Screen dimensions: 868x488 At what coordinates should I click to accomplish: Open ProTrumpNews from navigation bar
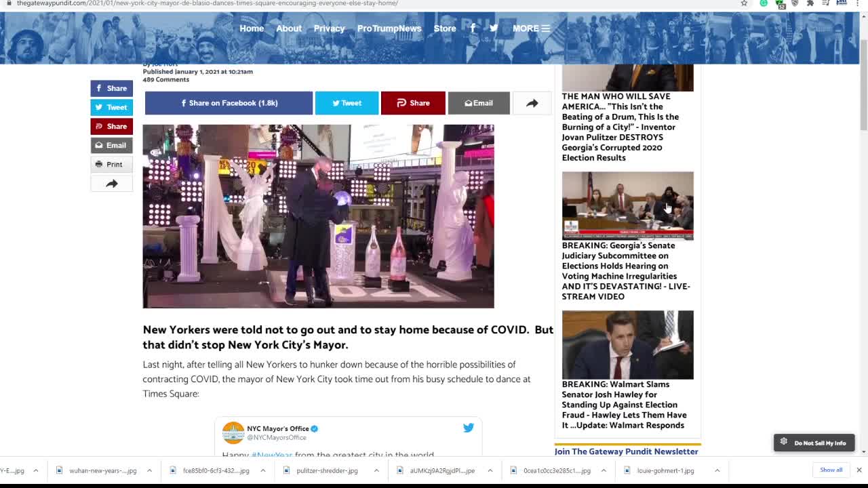(389, 28)
